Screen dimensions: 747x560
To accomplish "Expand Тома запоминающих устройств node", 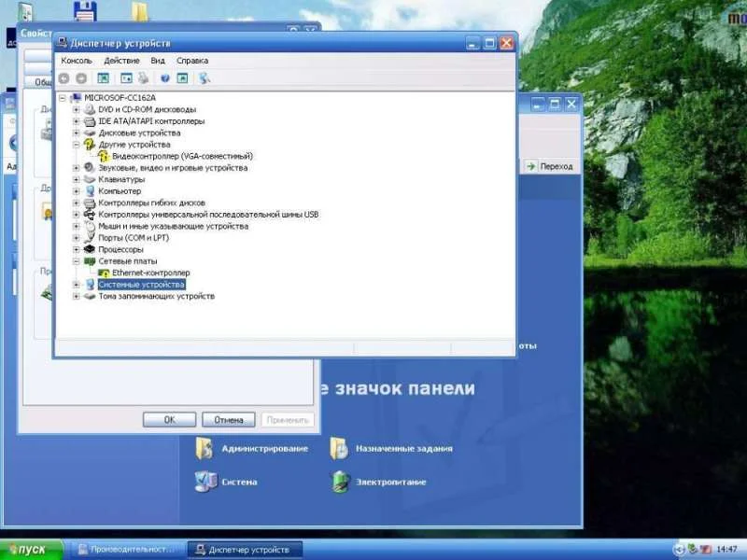I will pos(77,296).
